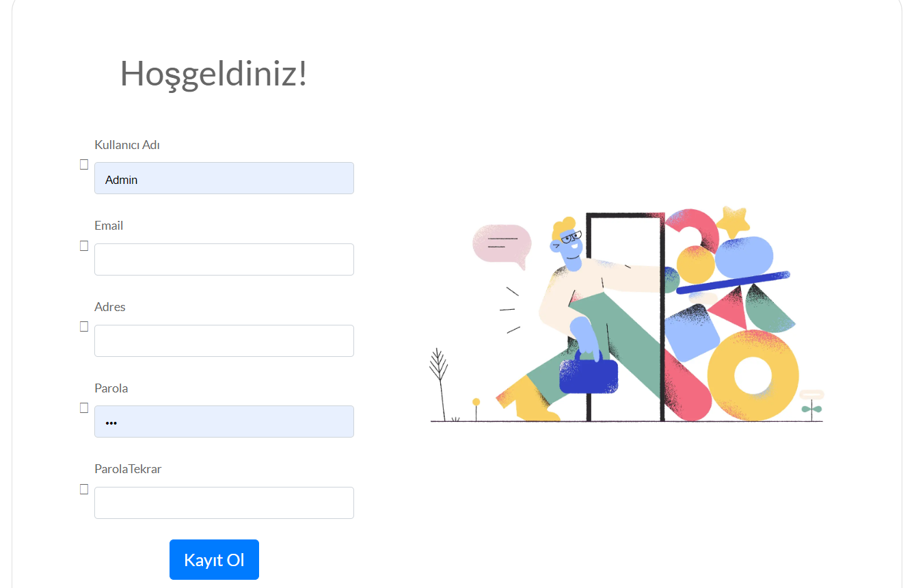Enable the checkbox beside the Adres field
The width and height of the screenshot is (916, 588).
pos(84,326)
